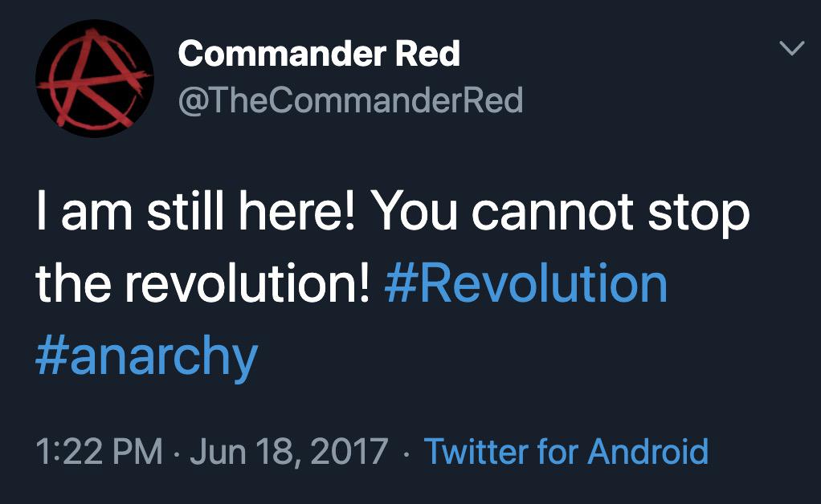Screen dimensions: 821x504
Task: Click the 1:22 PM timestamp
Action: (100, 451)
